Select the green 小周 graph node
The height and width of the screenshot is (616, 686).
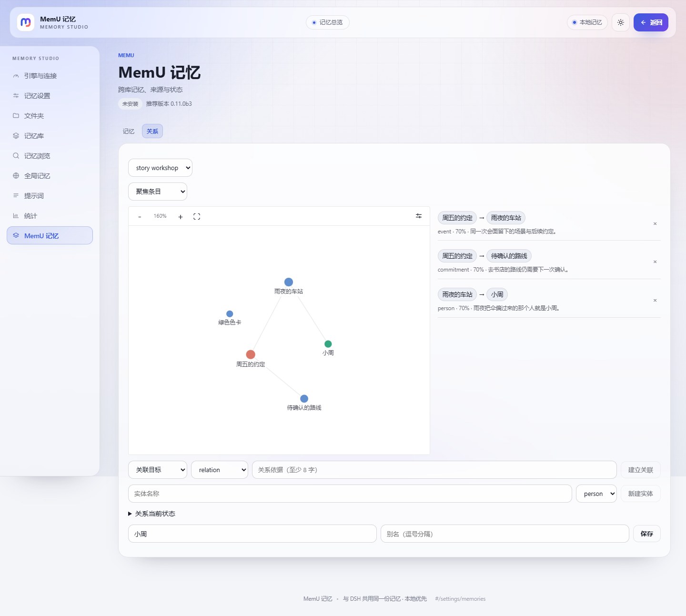click(x=328, y=344)
